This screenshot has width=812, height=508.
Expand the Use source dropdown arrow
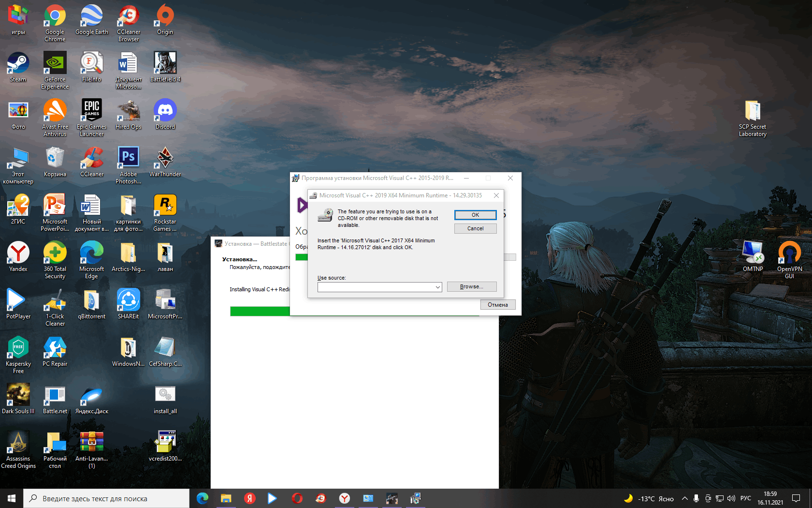(x=437, y=287)
